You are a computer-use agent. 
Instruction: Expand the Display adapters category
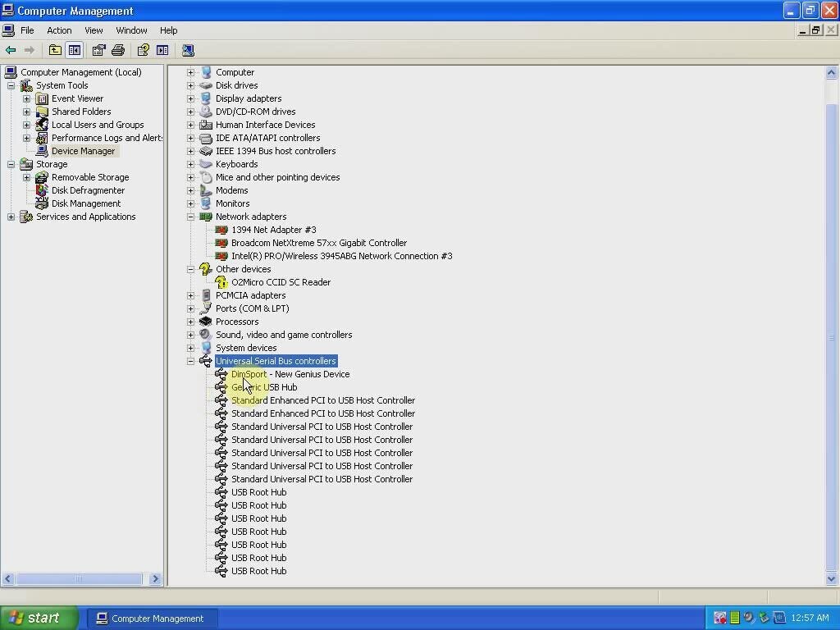pyautogui.click(x=190, y=98)
